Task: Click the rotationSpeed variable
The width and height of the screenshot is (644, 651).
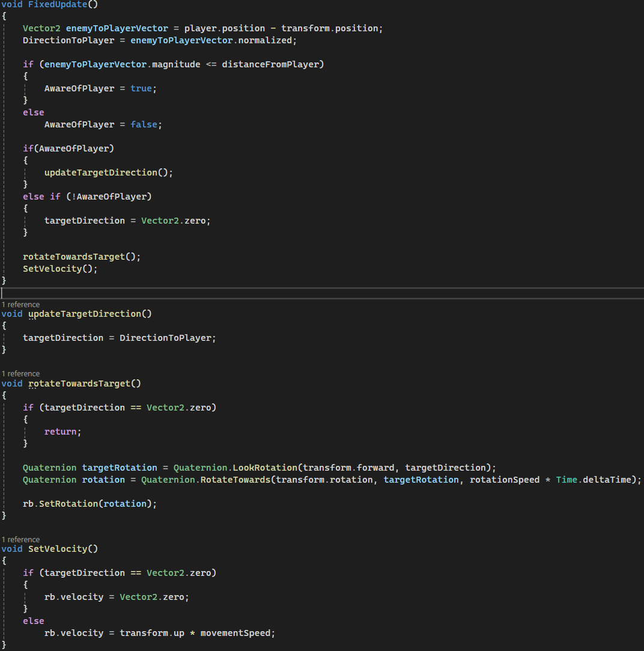Action: point(505,480)
